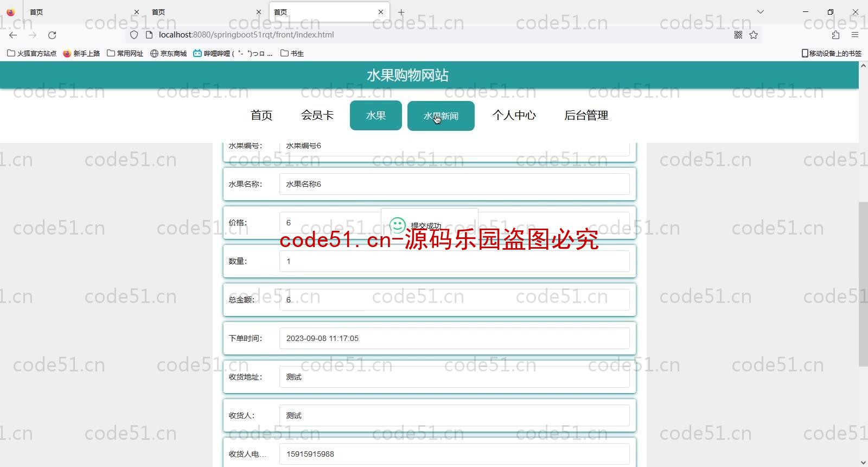The width and height of the screenshot is (868, 467).
Task: Switch to the second 首页 browser tab
Action: (x=206, y=12)
